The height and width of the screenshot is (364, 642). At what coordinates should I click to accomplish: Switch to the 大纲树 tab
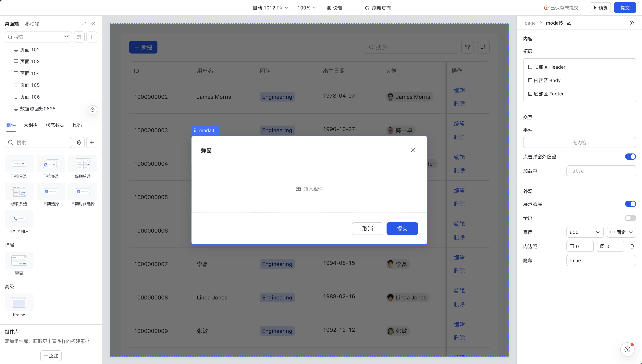coord(31,125)
